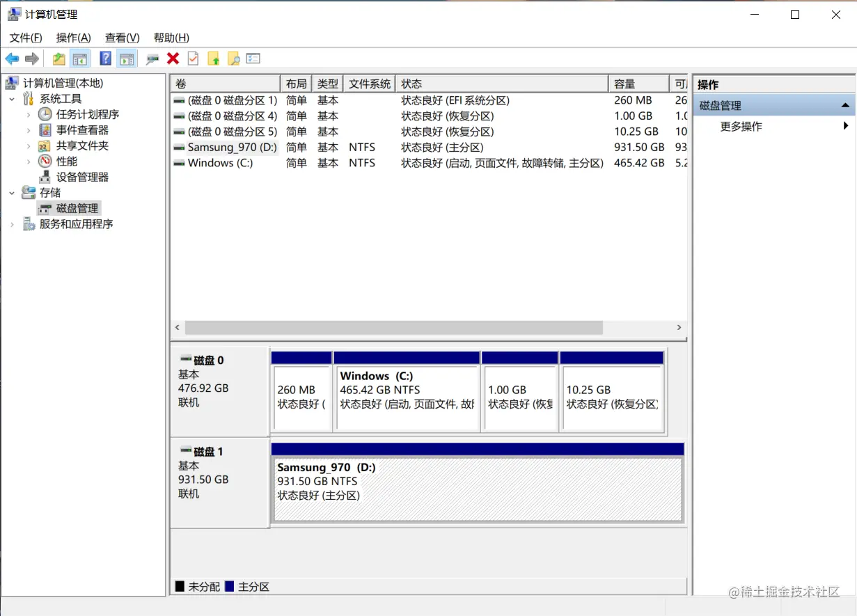The width and height of the screenshot is (857, 616).
Task: Click the 磁盘 1 drive icon in lower pane
Action: [x=185, y=450]
